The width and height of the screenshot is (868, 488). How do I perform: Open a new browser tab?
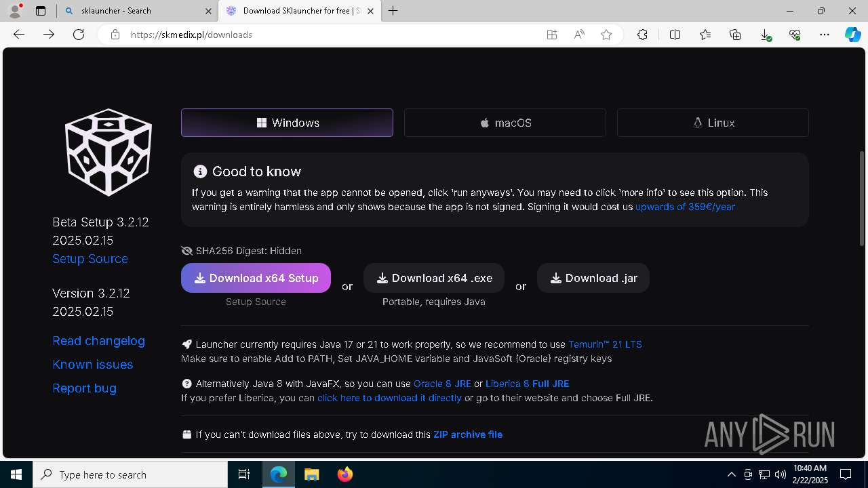tap(393, 11)
